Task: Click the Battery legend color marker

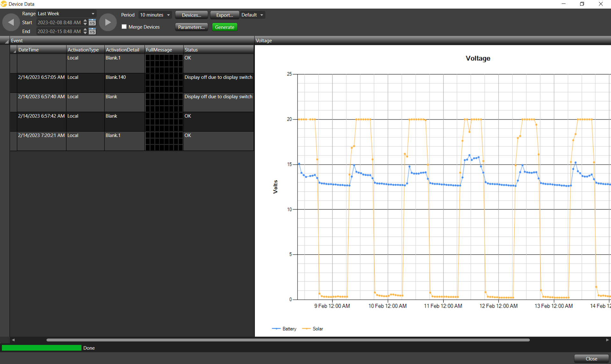Action: 276,329
